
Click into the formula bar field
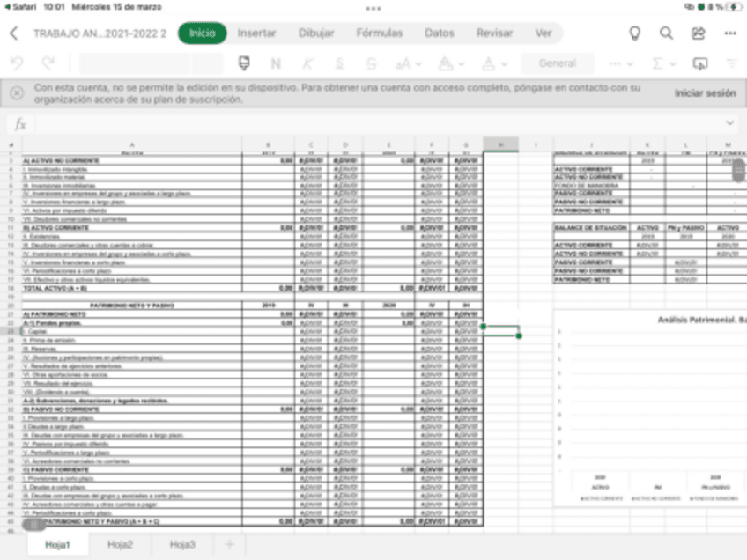376,124
